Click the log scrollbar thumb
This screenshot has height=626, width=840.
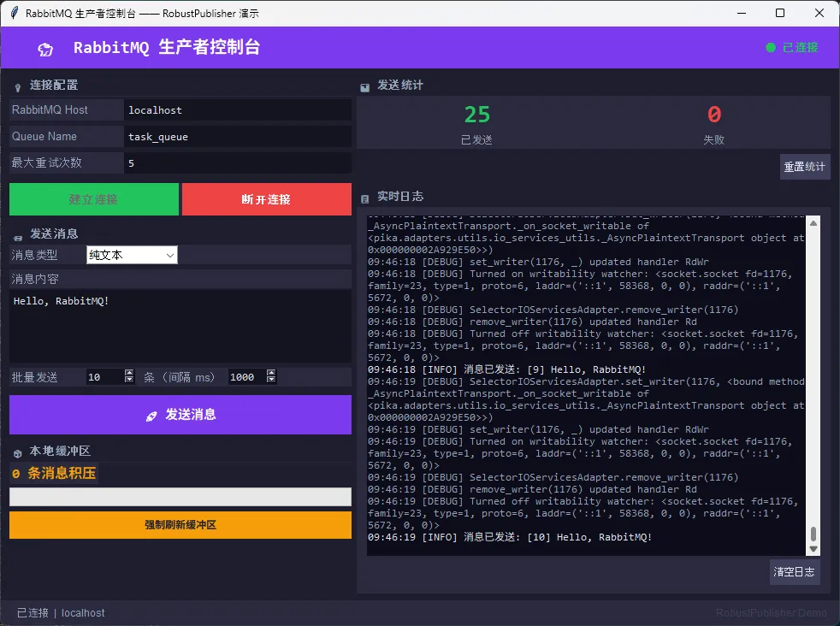(813, 534)
